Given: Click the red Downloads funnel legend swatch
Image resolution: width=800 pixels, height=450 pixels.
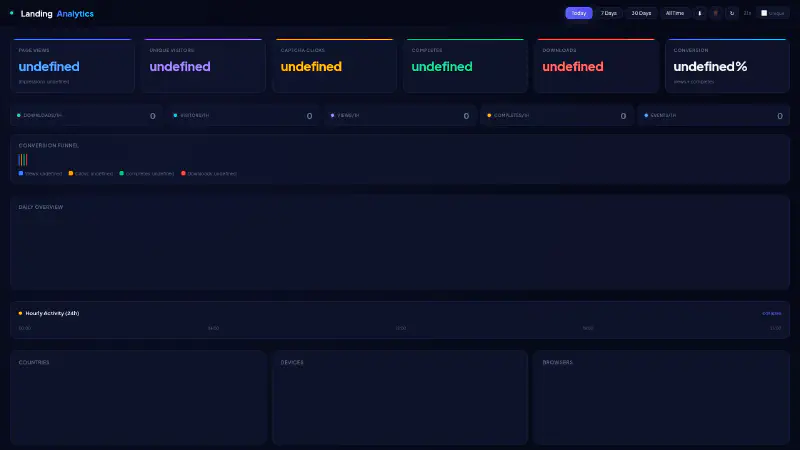Looking at the screenshot, I should (183, 173).
